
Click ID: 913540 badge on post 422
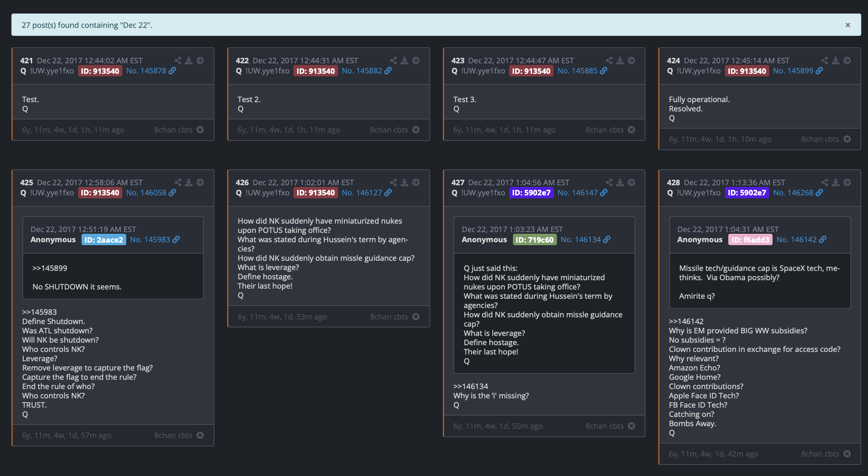coord(316,71)
